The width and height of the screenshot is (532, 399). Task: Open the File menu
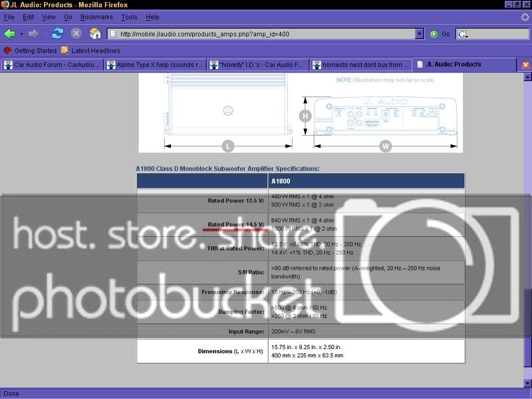pyautogui.click(x=9, y=17)
